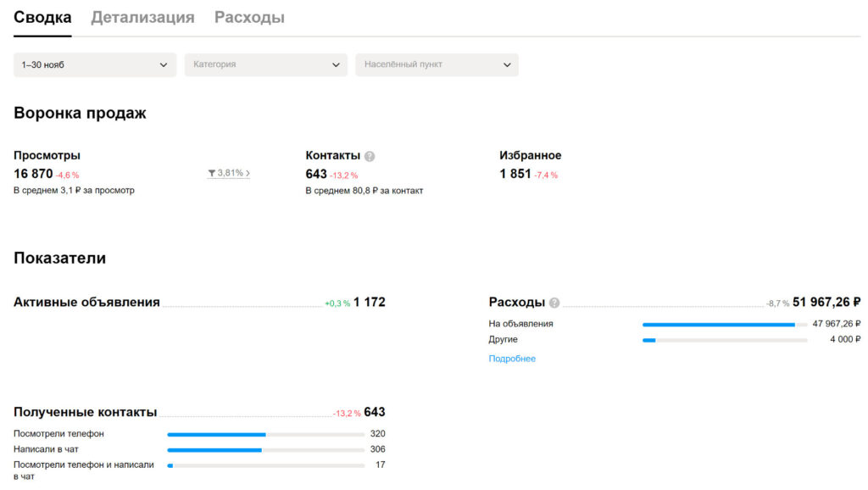Expand the Категория dropdown
The height and width of the screenshot is (490, 868).
265,64
